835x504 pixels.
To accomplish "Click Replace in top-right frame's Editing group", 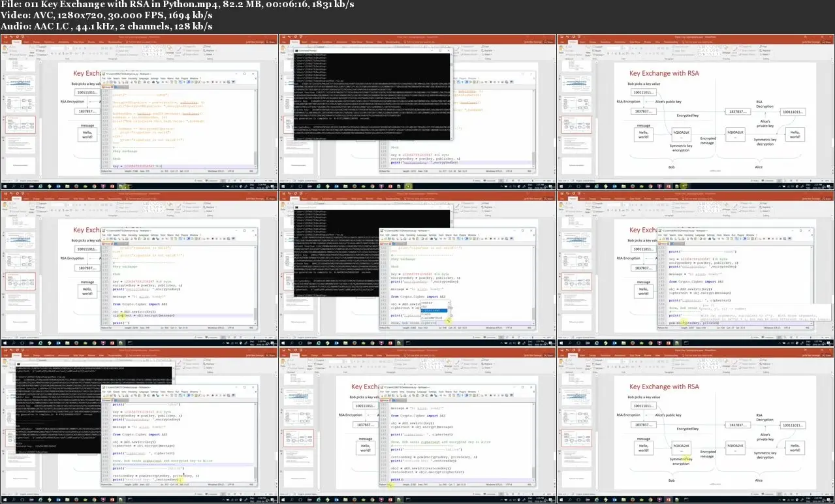I will click(x=765, y=50).
